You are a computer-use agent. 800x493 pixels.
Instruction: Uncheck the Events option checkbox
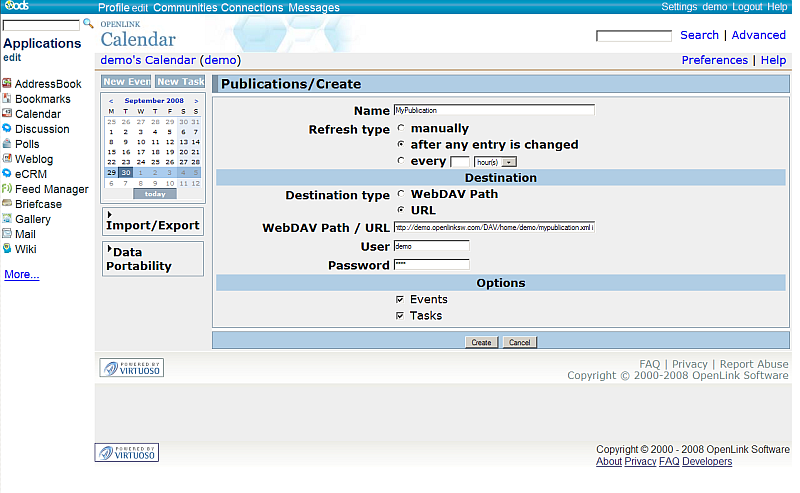point(400,299)
